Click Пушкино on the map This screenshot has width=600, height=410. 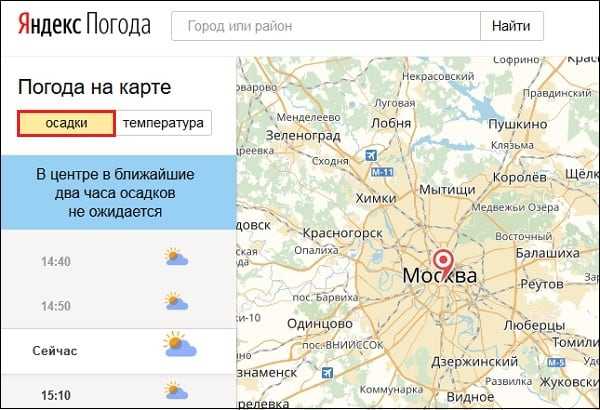point(518,124)
